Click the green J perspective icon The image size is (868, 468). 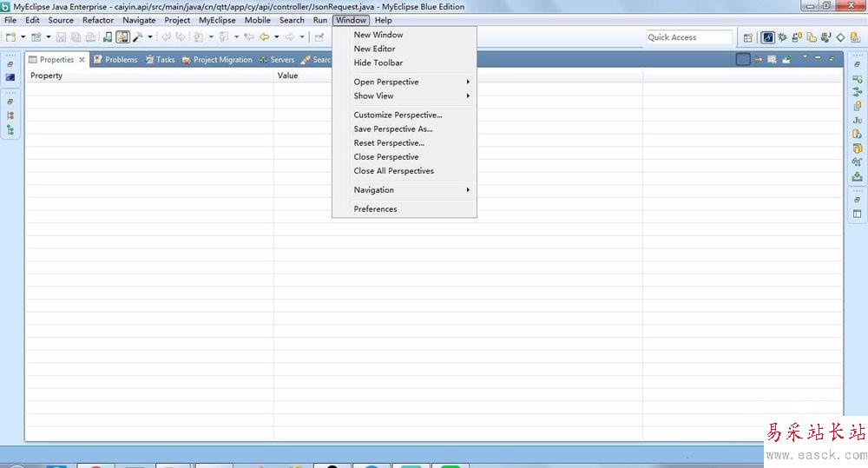click(x=826, y=37)
